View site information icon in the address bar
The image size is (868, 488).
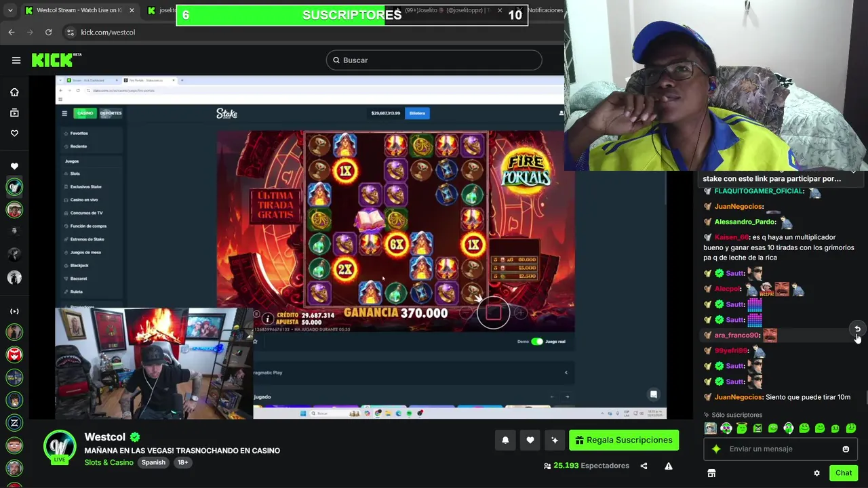click(x=71, y=32)
